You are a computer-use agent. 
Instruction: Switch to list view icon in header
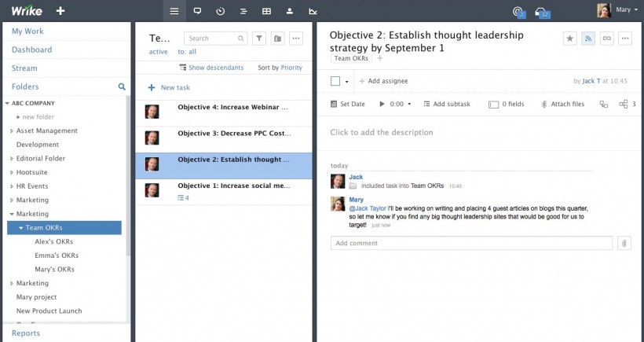(x=174, y=11)
